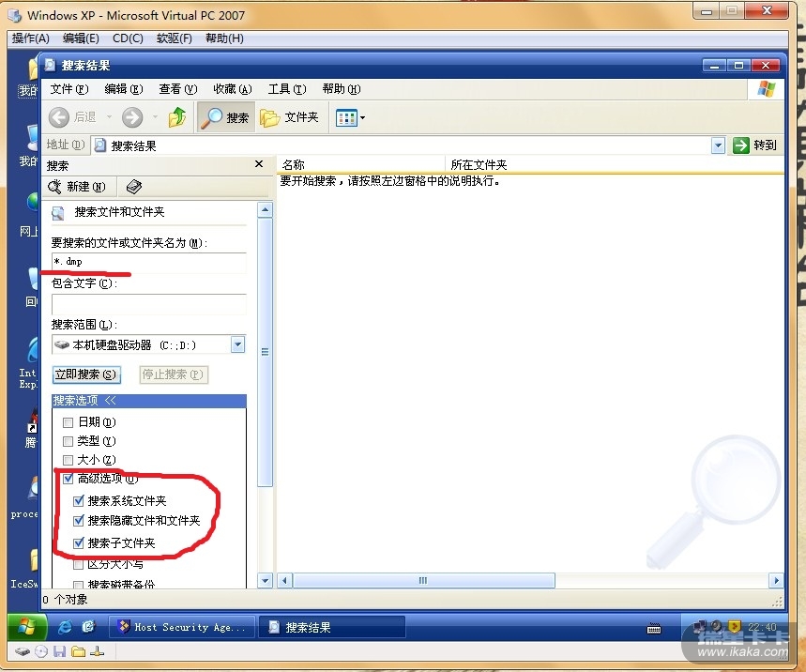Click the *.dmp file name field
806x672 pixels.
pyautogui.click(x=148, y=262)
